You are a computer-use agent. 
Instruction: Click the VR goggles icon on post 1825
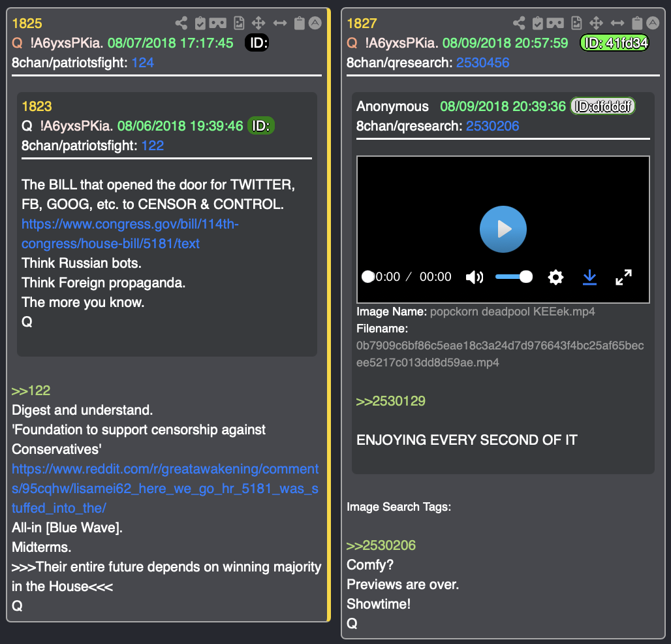[218, 23]
